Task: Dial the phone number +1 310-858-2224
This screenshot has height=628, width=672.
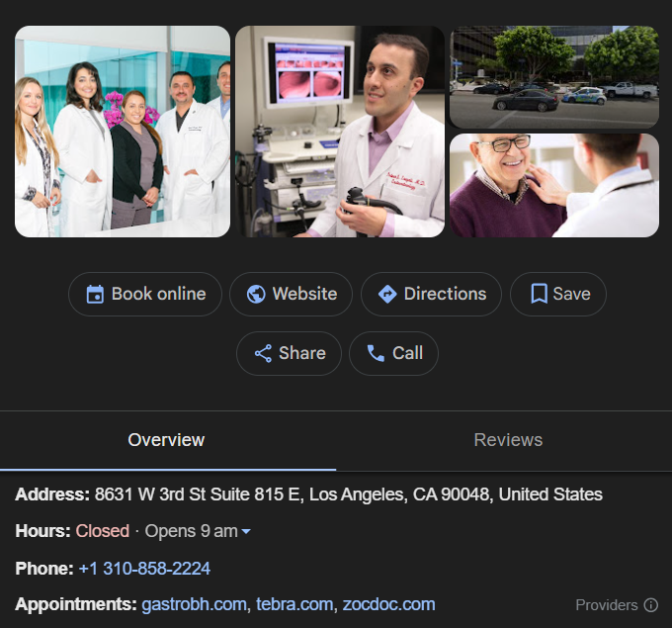Action: coord(144,569)
